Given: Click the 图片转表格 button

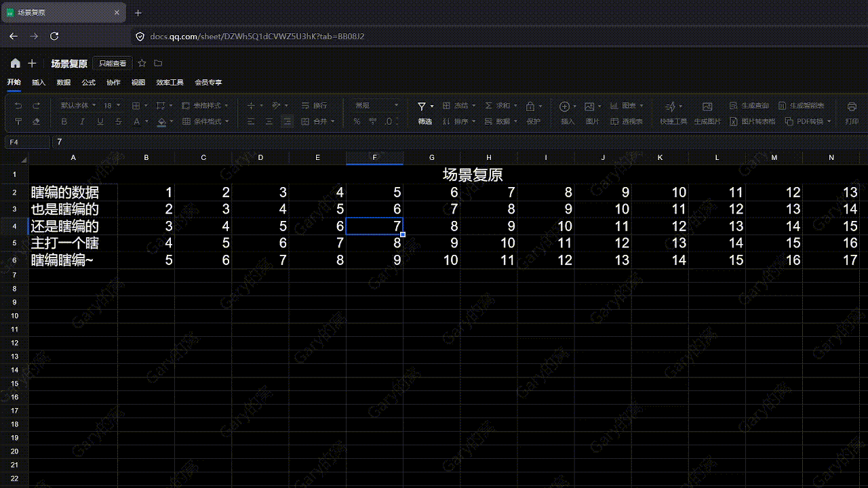Looking at the screenshot, I should [753, 122].
